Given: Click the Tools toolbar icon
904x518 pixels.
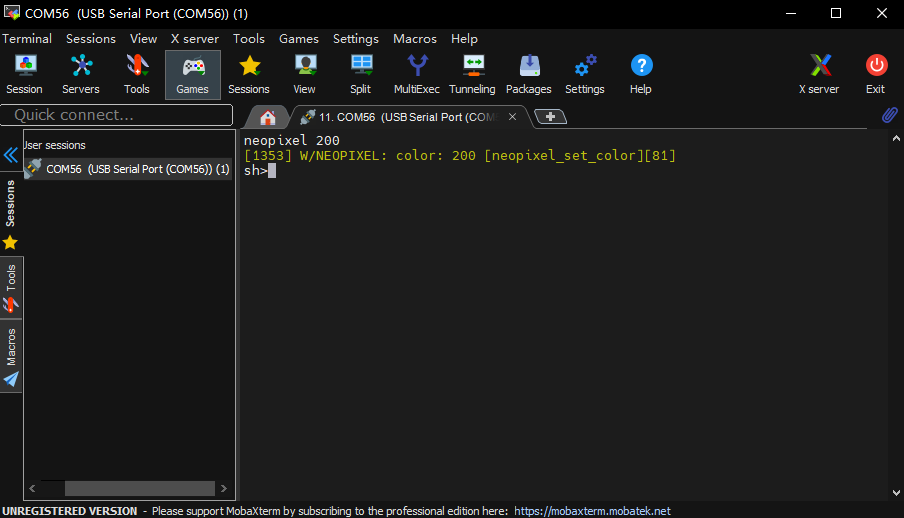Looking at the screenshot, I should [137, 74].
